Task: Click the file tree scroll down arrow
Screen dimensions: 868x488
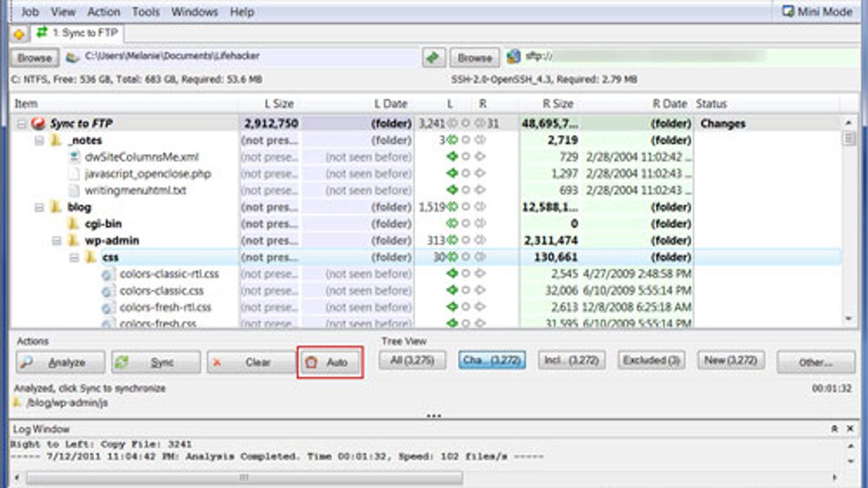Action: coord(849,318)
